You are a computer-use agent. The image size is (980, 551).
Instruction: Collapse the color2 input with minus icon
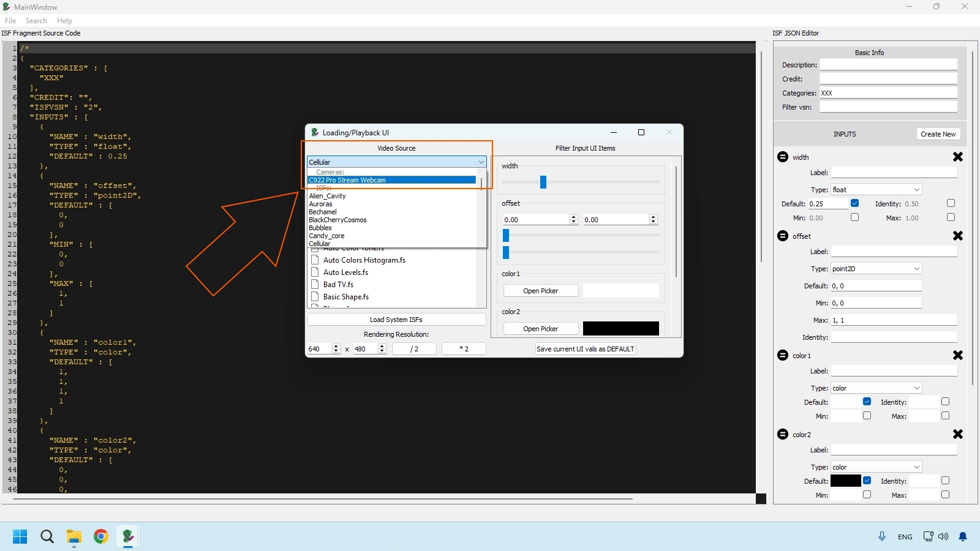click(783, 434)
